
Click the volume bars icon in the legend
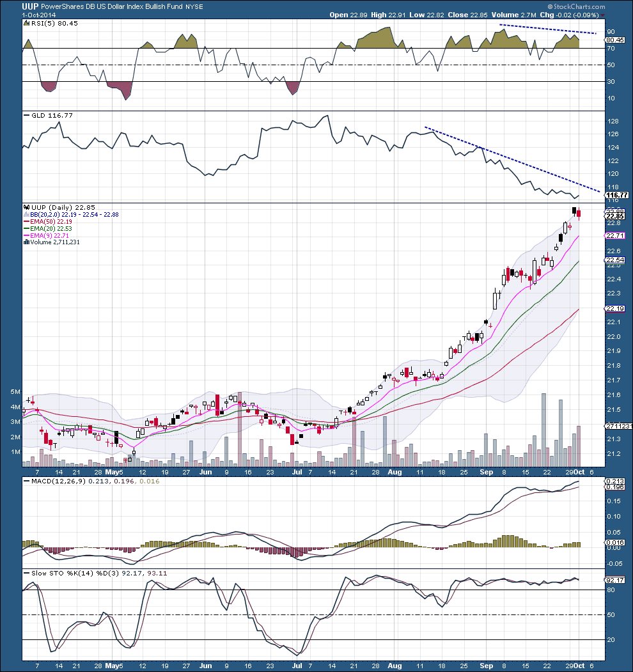[27, 242]
